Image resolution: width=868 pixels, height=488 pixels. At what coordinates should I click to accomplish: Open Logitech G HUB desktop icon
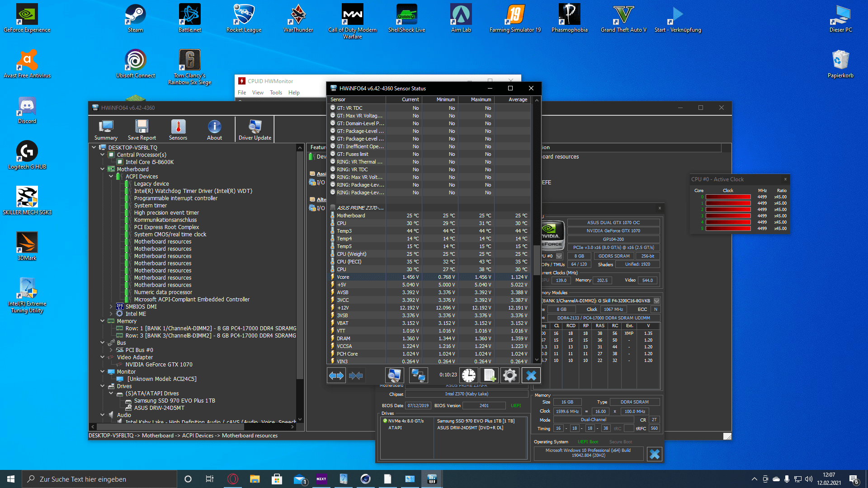pyautogui.click(x=27, y=155)
